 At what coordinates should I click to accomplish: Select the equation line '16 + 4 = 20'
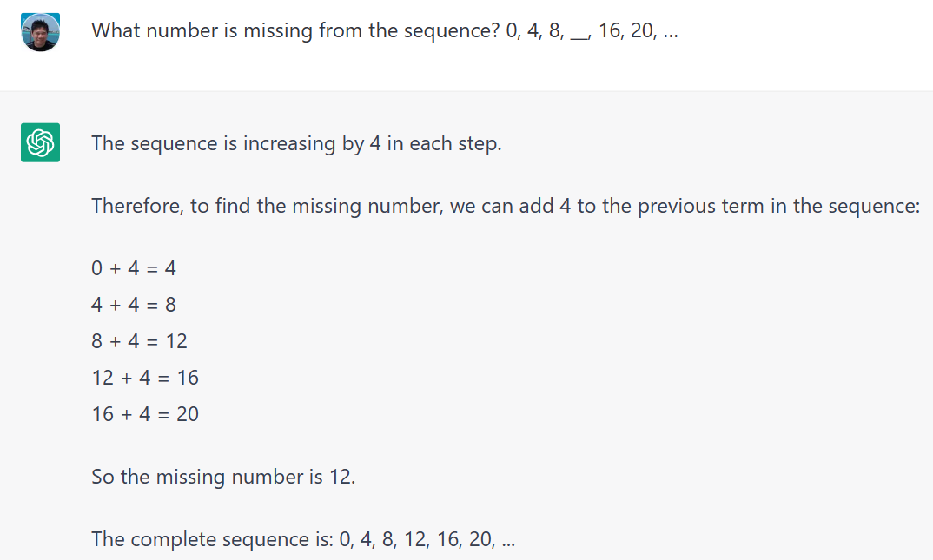coord(145,414)
